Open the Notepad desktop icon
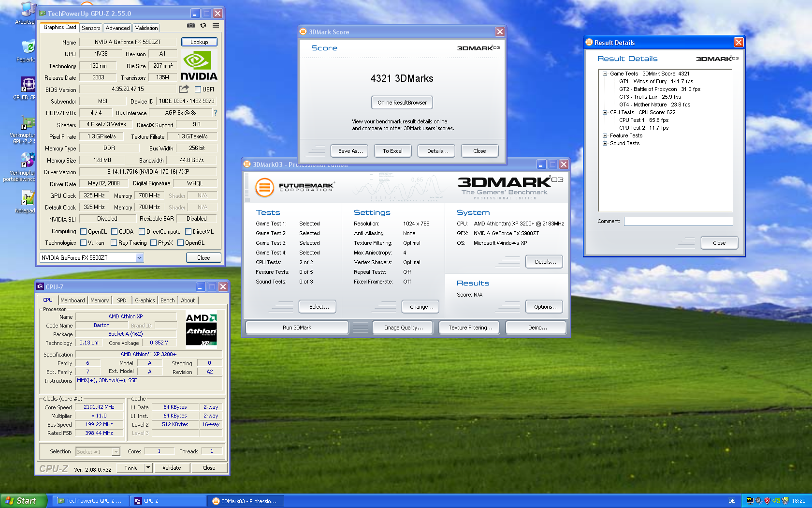The image size is (812, 508). tap(27, 201)
